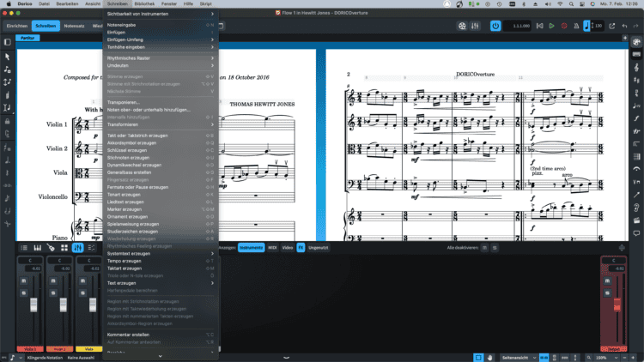Mute the Violin 1 mixer channel
Screen dimensions: 644x362
pos(24,281)
